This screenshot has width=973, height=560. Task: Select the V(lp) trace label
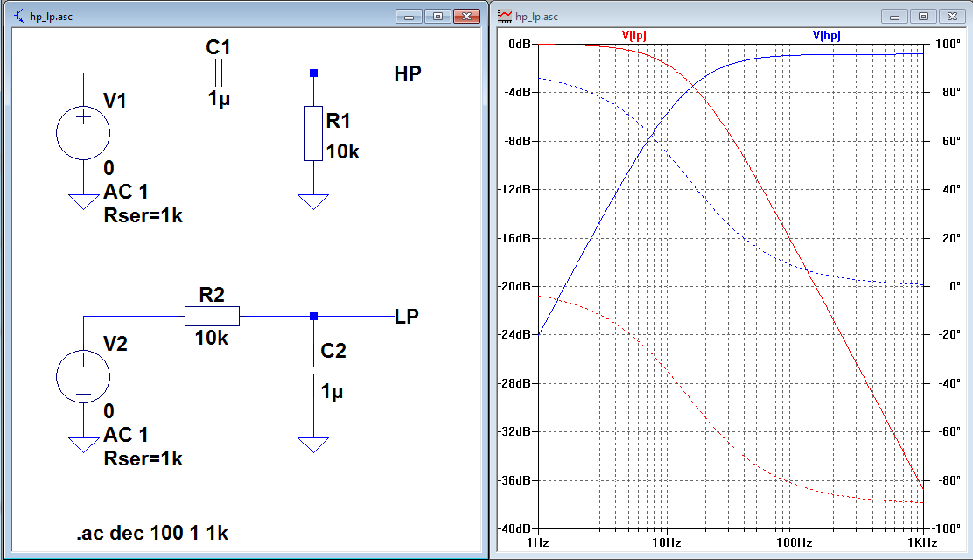[x=633, y=35]
